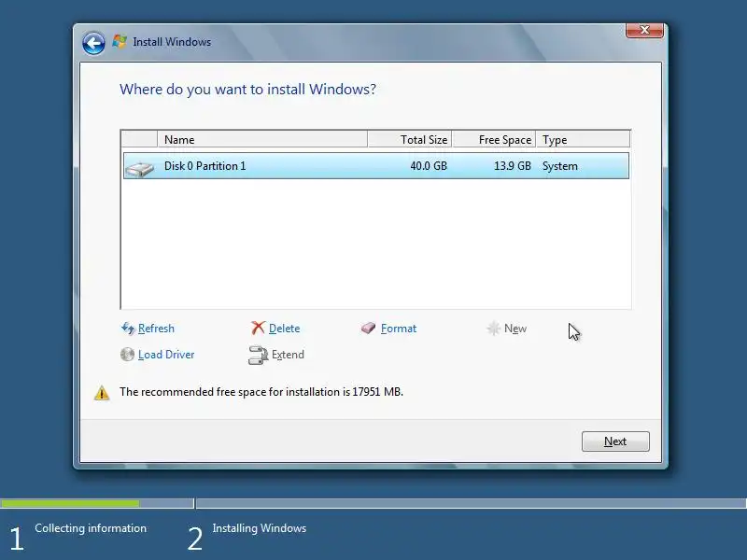Sort by the Free Space column header
Screen dimensions: 747x560
point(494,139)
